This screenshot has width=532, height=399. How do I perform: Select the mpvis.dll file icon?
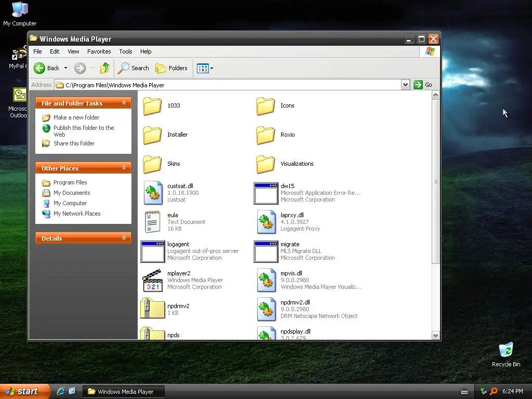tap(266, 280)
